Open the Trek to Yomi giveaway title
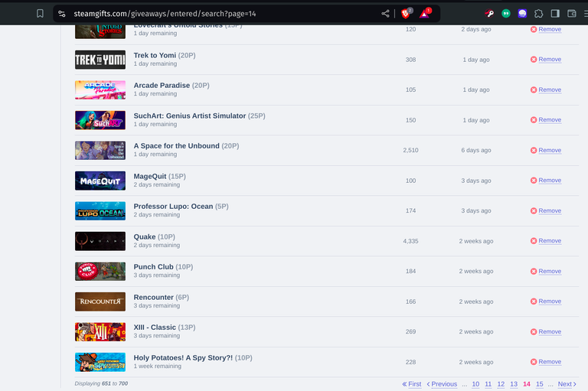Image resolution: width=588 pixels, height=391 pixels. pos(155,56)
